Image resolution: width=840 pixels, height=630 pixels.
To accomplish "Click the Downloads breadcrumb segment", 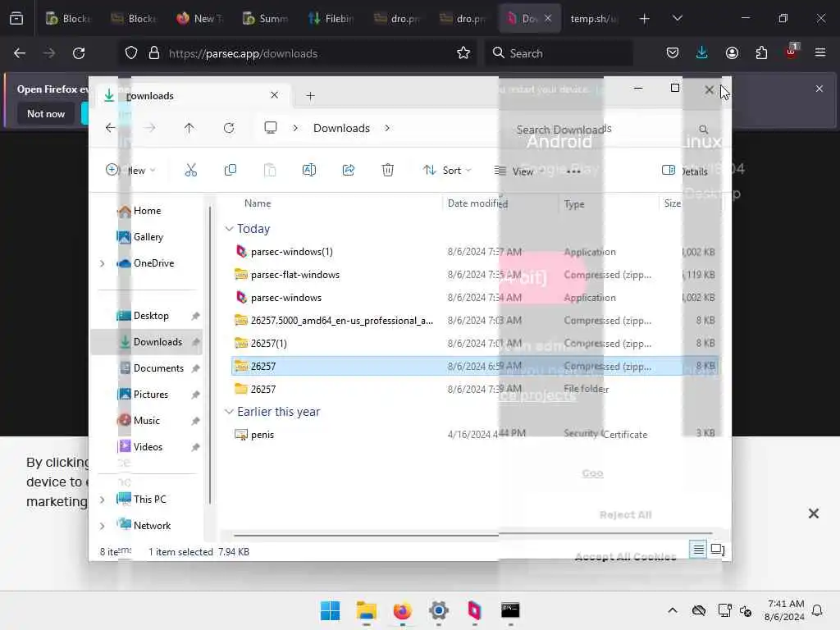I will pos(342,128).
